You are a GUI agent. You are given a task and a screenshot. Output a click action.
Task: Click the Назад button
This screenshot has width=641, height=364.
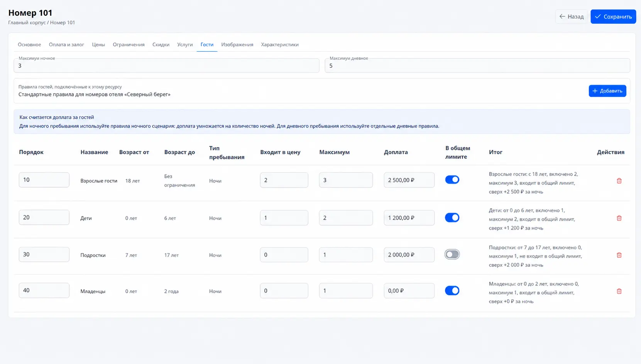(571, 17)
